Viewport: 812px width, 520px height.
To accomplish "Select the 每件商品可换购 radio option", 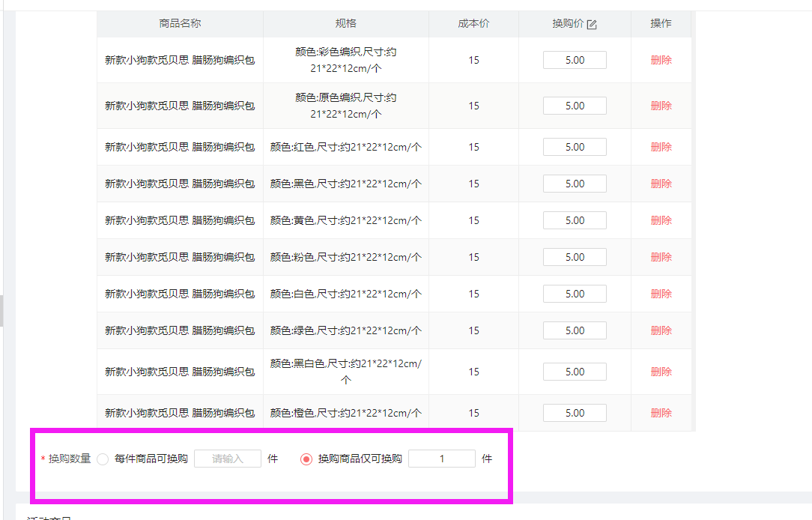I will (103, 459).
